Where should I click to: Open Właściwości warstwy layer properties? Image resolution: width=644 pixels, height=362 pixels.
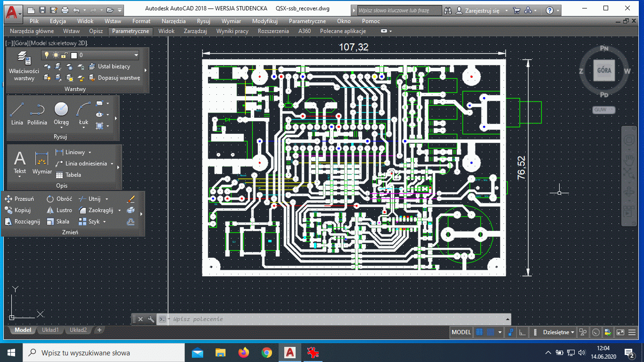[24, 66]
